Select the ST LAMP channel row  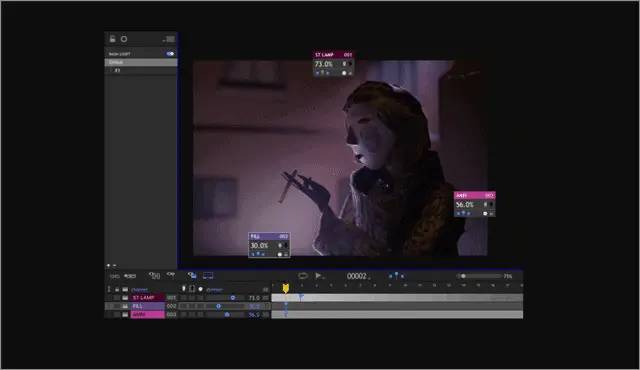pyautogui.click(x=187, y=298)
